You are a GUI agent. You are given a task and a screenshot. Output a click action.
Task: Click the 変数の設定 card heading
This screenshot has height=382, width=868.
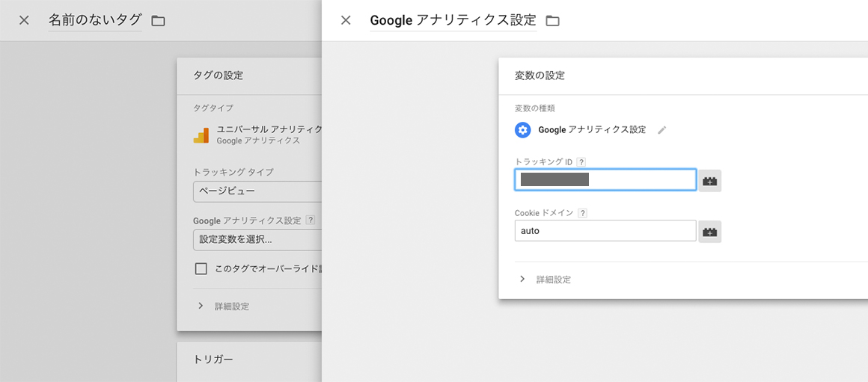(540, 76)
